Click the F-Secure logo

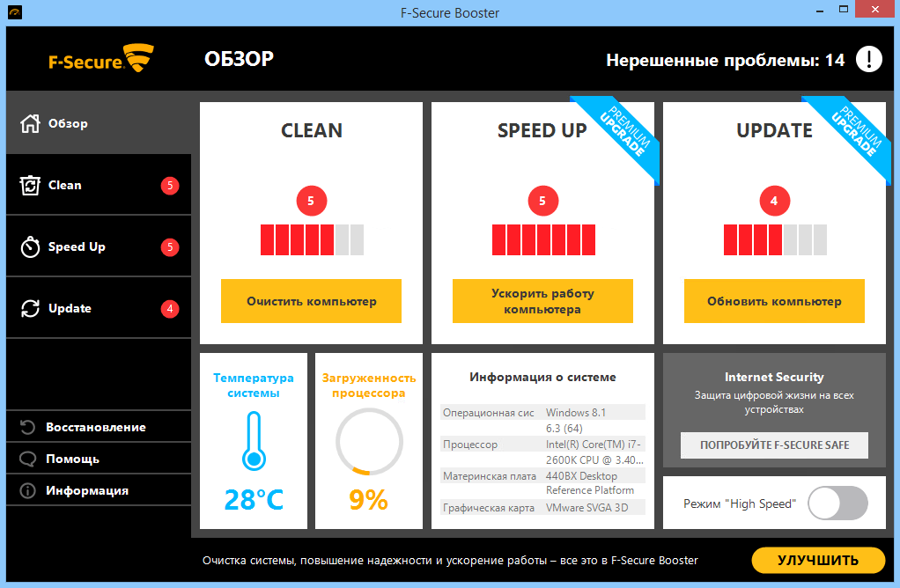(x=100, y=58)
